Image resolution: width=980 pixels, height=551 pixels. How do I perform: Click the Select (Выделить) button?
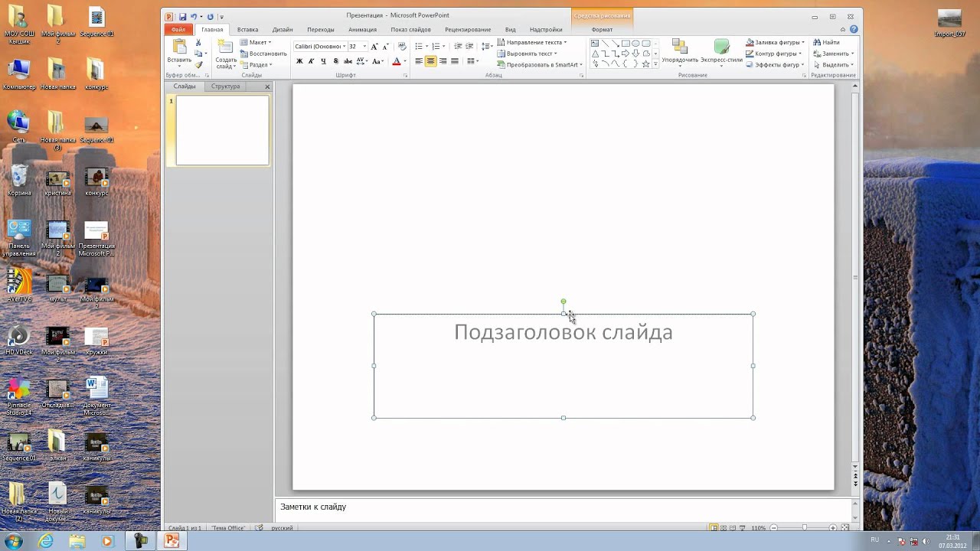pyautogui.click(x=832, y=65)
